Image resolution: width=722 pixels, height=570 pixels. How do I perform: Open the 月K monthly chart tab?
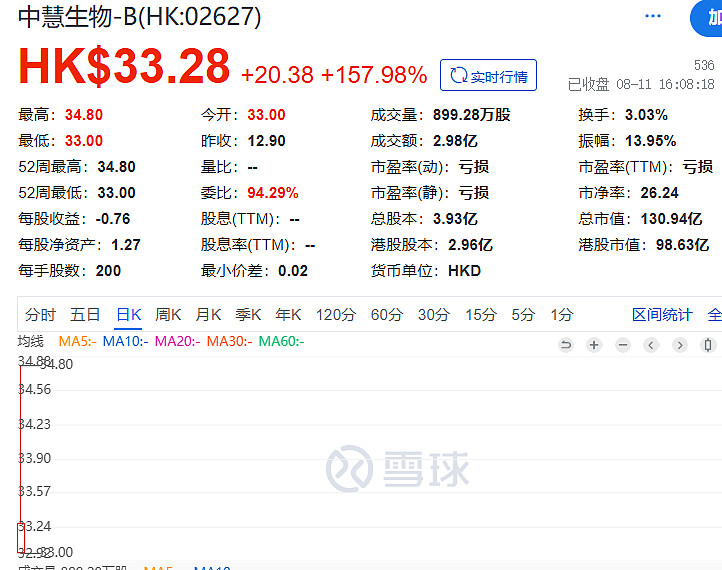point(208,315)
